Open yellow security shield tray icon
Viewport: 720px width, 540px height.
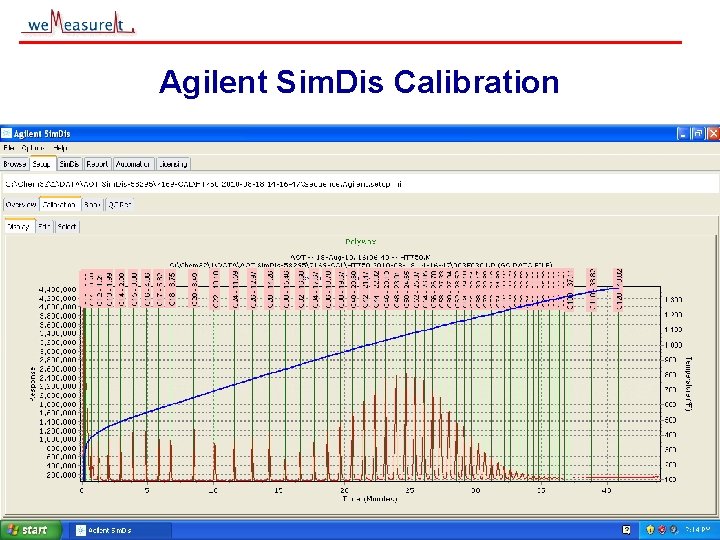(650, 530)
